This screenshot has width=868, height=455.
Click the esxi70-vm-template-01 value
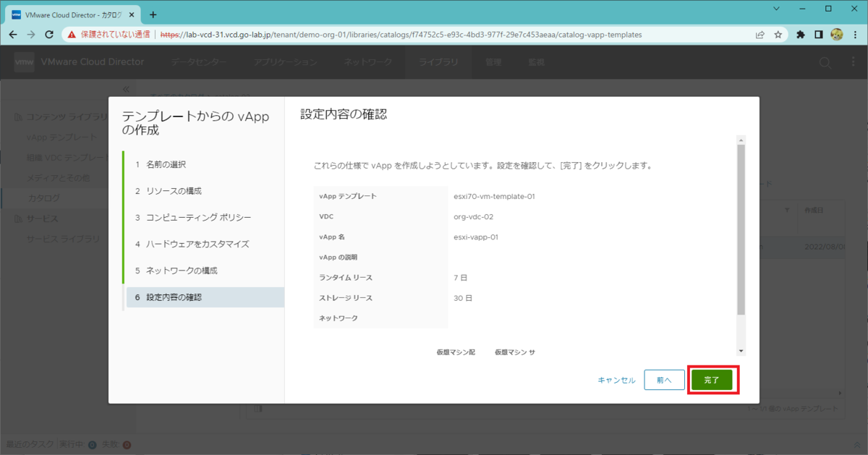point(494,196)
